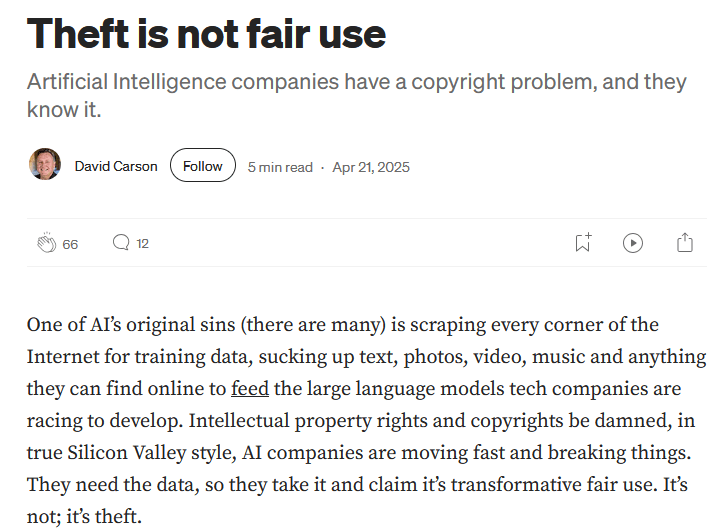The width and height of the screenshot is (720, 530).
Task: View the 66 claps count
Action: tap(70, 244)
